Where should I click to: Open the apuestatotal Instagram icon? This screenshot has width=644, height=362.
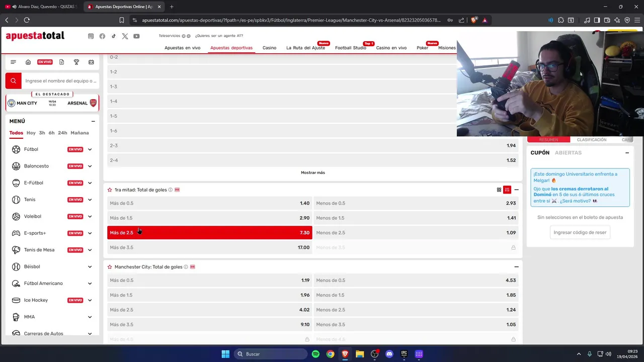coord(91,36)
